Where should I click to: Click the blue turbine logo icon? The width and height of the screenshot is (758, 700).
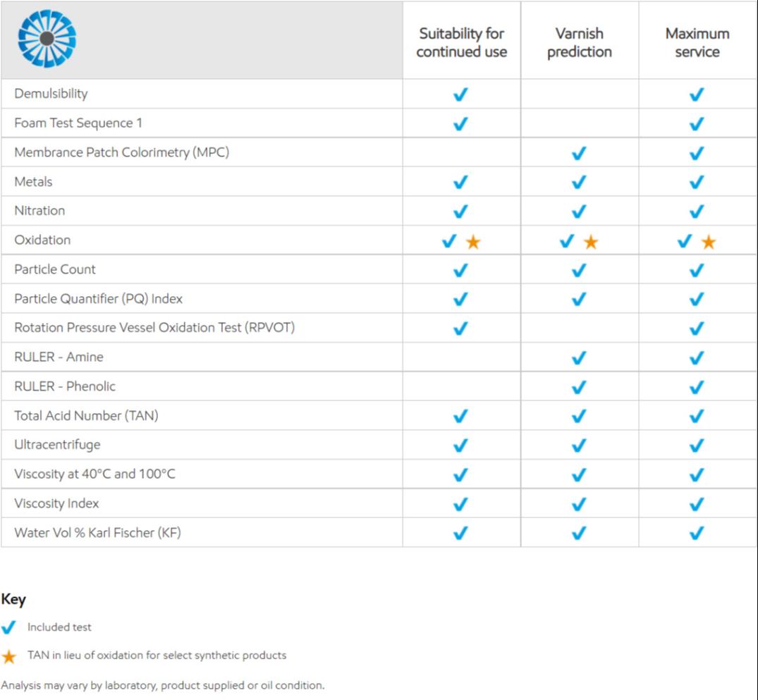[x=47, y=38]
